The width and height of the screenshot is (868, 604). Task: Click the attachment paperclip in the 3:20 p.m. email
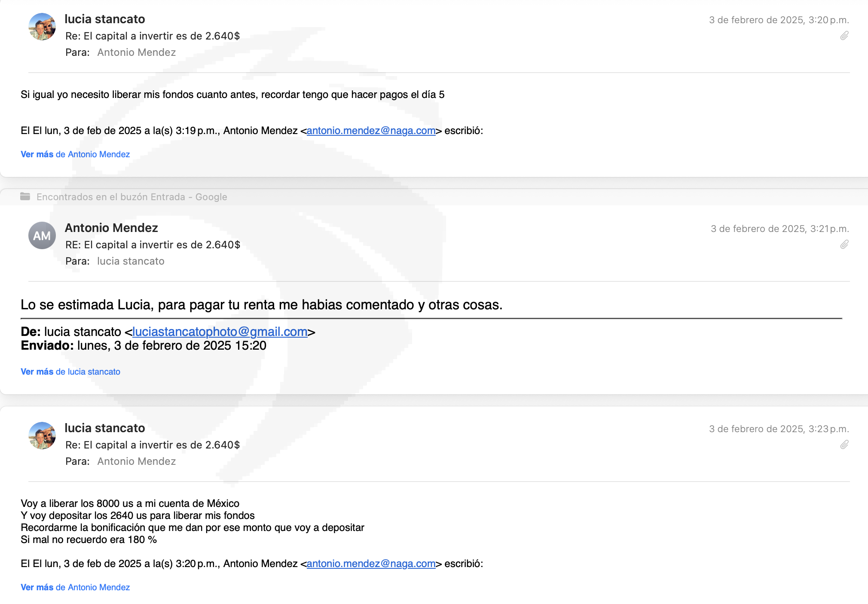844,36
